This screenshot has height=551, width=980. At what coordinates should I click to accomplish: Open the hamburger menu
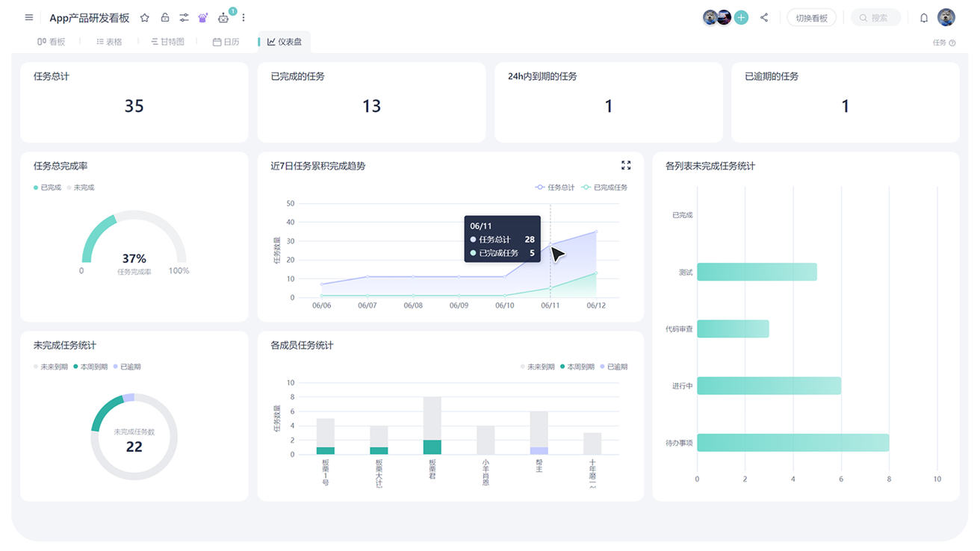pos(29,17)
